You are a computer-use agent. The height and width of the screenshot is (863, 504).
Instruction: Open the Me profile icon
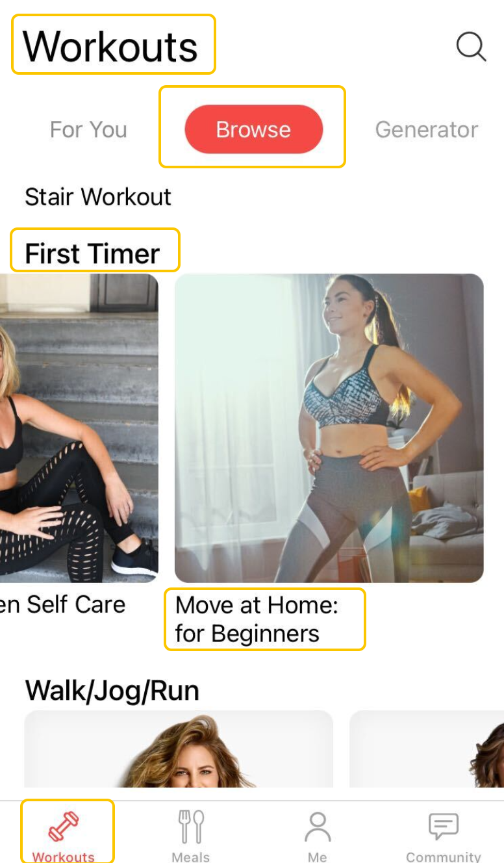point(318,827)
